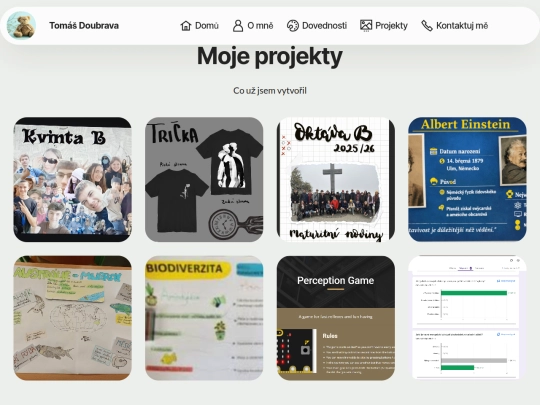Click the phone icon next to Kontaktuj mě
Viewport: 540px width, 405px height.
427,25
